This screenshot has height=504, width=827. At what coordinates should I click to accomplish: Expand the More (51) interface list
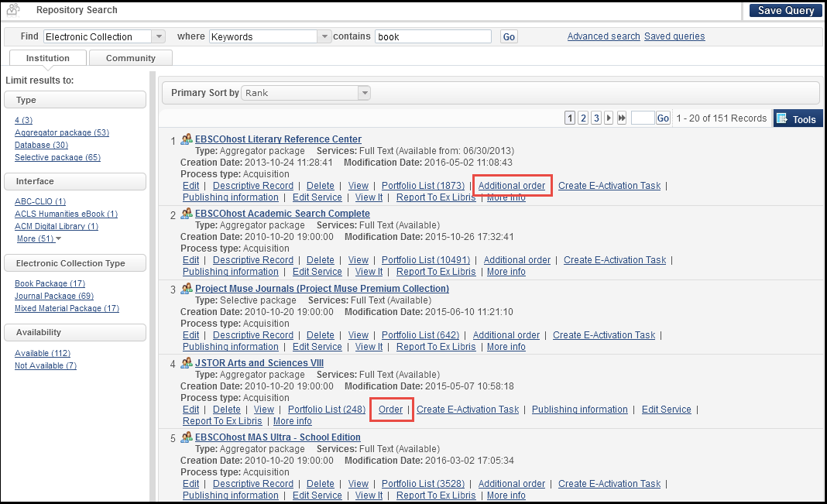click(x=39, y=238)
